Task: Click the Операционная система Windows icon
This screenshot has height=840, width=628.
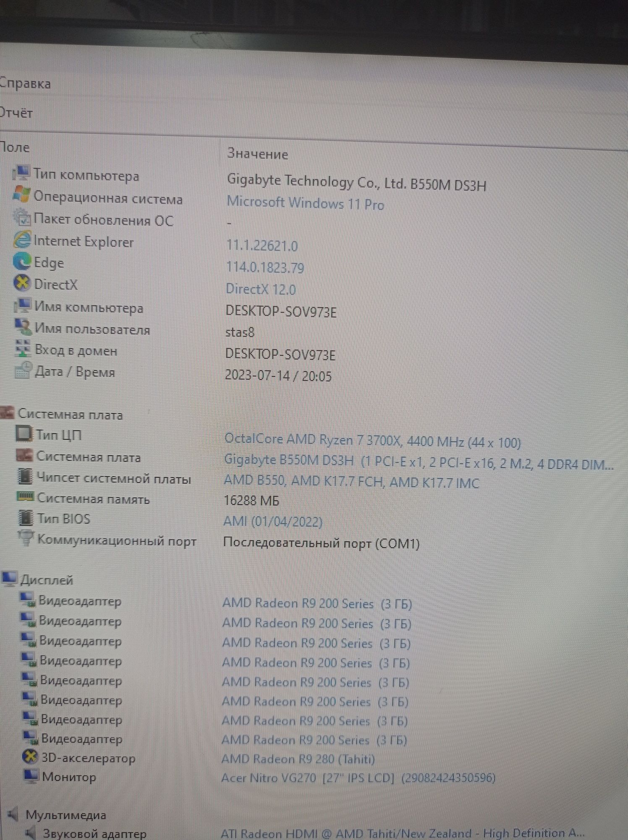Action: (21, 195)
